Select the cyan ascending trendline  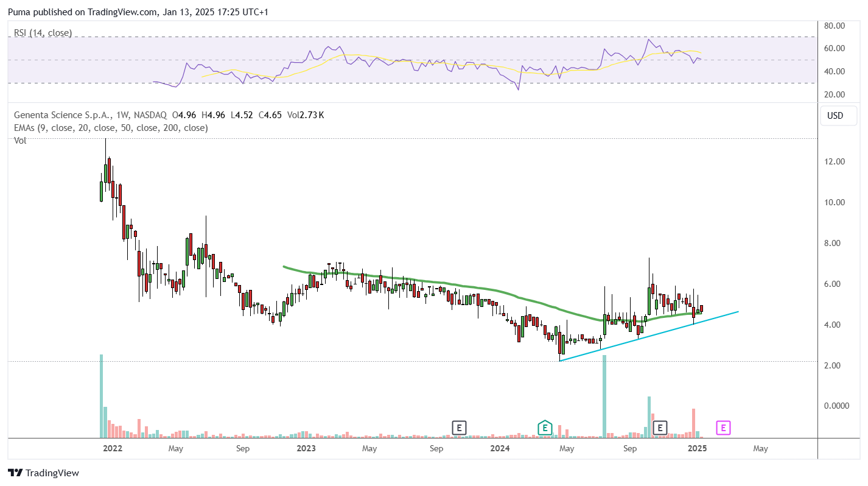point(649,336)
